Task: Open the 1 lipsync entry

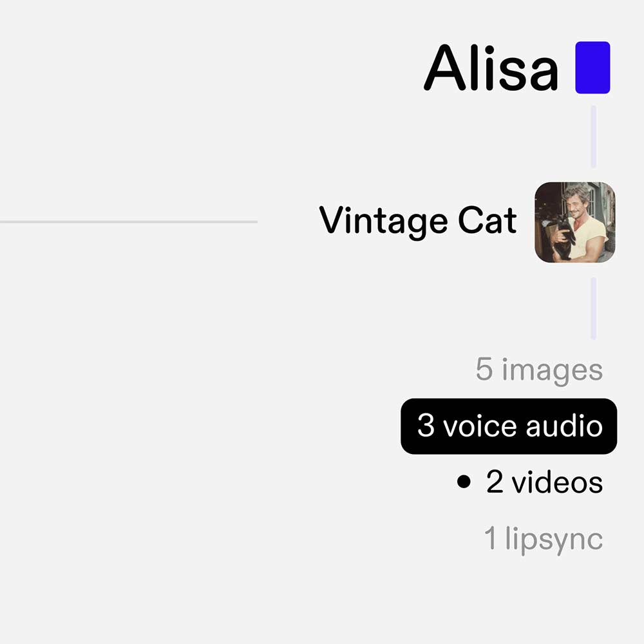Action: [x=543, y=538]
